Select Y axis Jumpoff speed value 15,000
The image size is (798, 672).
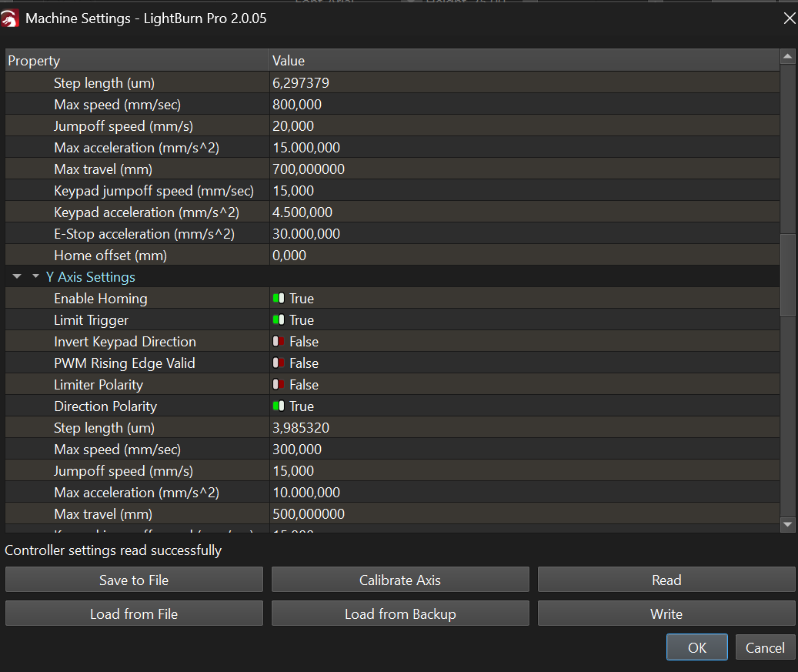[x=293, y=471]
